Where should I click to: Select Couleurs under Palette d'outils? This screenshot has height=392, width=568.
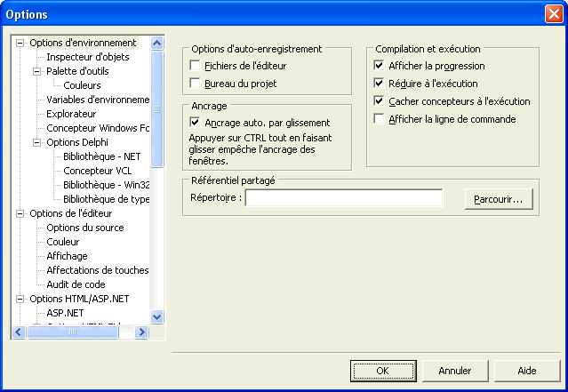coord(82,85)
